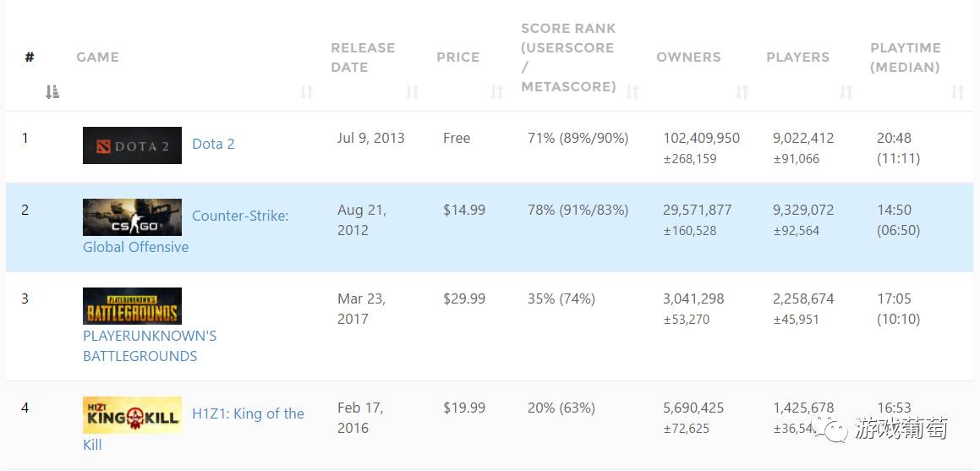Click the Battlegrounds logo thumbnail

point(132,306)
